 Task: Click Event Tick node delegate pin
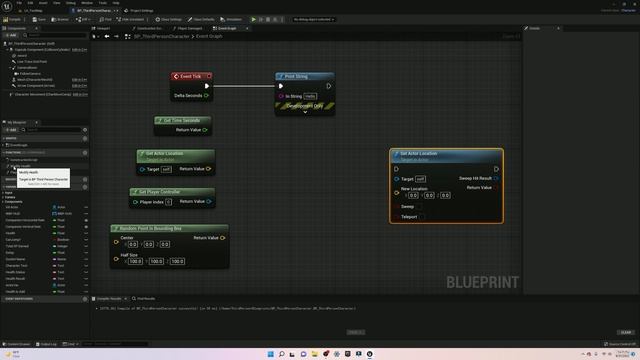click(209, 76)
